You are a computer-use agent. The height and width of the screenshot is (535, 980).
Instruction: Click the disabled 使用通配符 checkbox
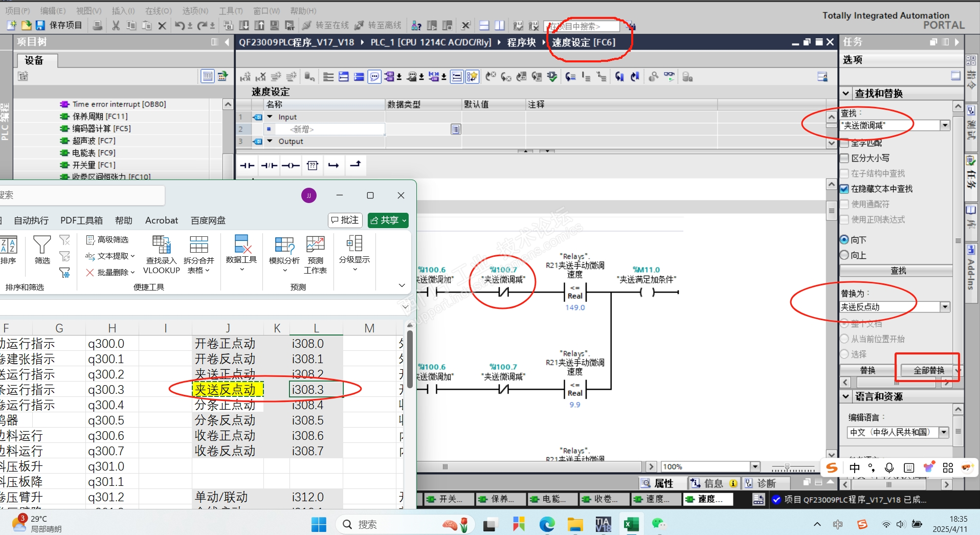(x=845, y=204)
